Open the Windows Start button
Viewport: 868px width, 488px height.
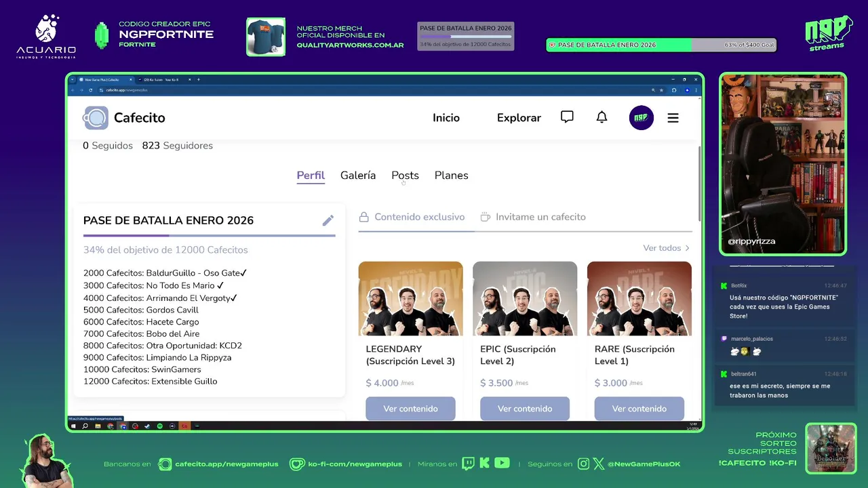(73, 426)
